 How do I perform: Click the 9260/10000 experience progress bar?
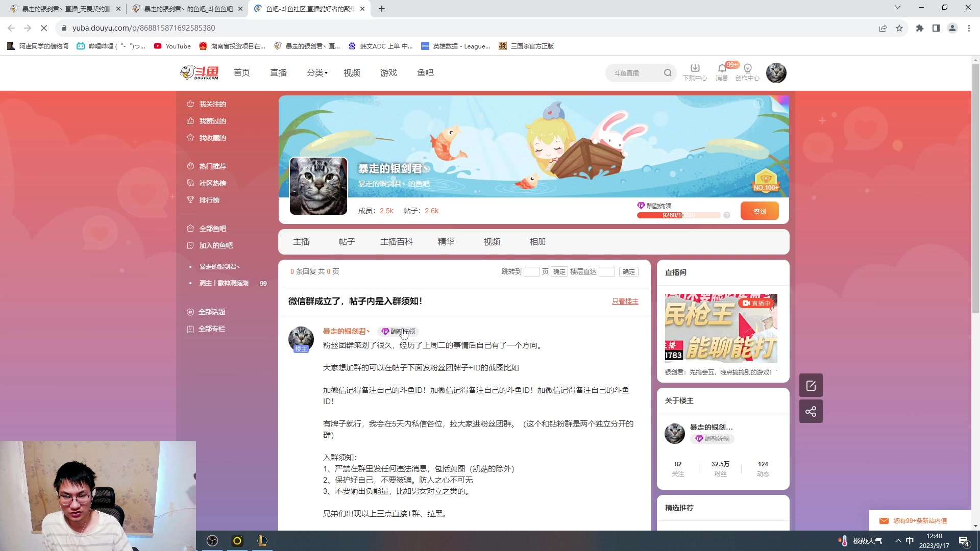(x=679, y=215)
